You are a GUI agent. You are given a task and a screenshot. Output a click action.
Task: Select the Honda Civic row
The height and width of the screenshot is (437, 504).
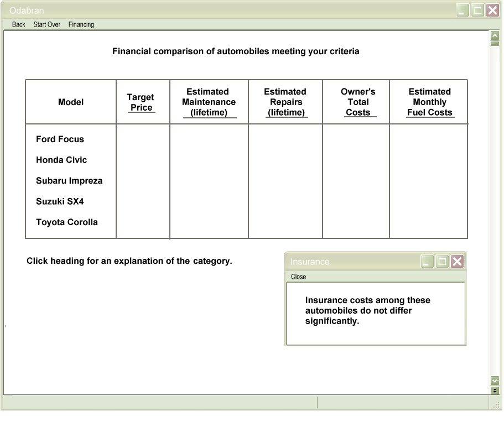61,160
